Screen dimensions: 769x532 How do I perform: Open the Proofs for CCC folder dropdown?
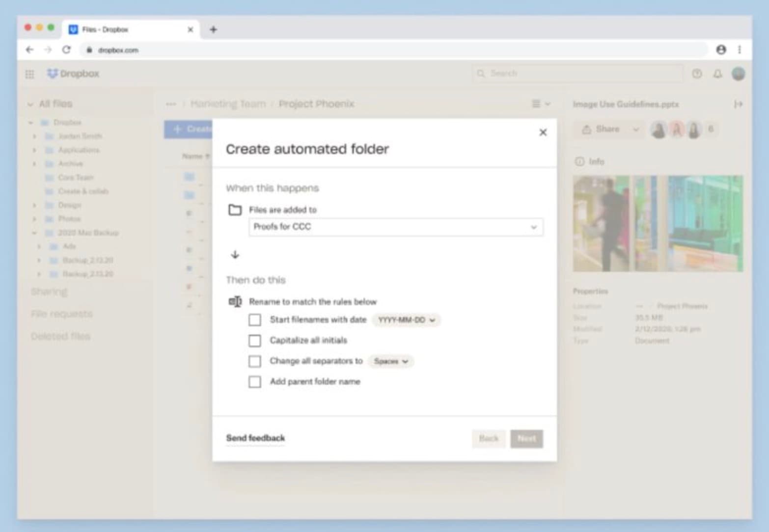coord(534,227)
